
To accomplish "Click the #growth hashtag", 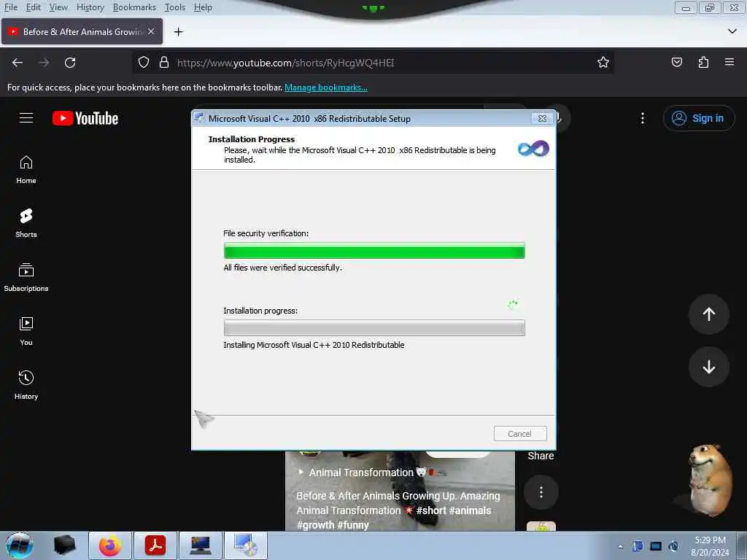I will 316,525.
